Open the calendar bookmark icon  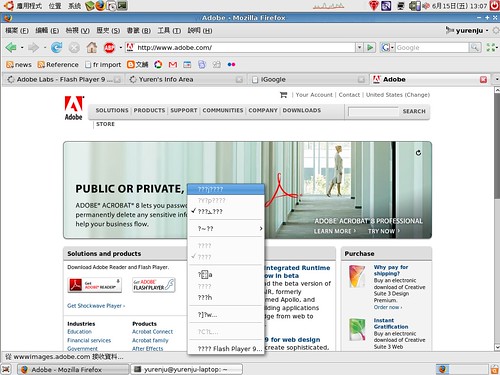(x=187, y=65)
